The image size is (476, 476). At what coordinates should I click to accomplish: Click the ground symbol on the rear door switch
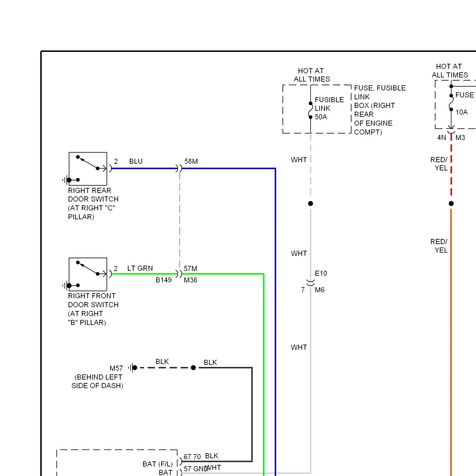tap(67, 180)
